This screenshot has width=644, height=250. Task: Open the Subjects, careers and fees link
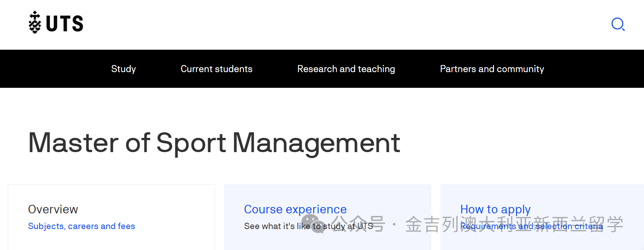(81, 226)
